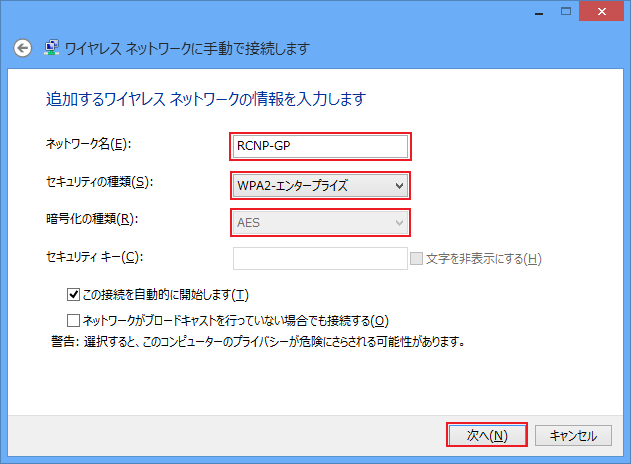
Task: Open the セキュリティの種類 dropdown showing WPA2-エンタープライズ
Action: tap(320, 185)
